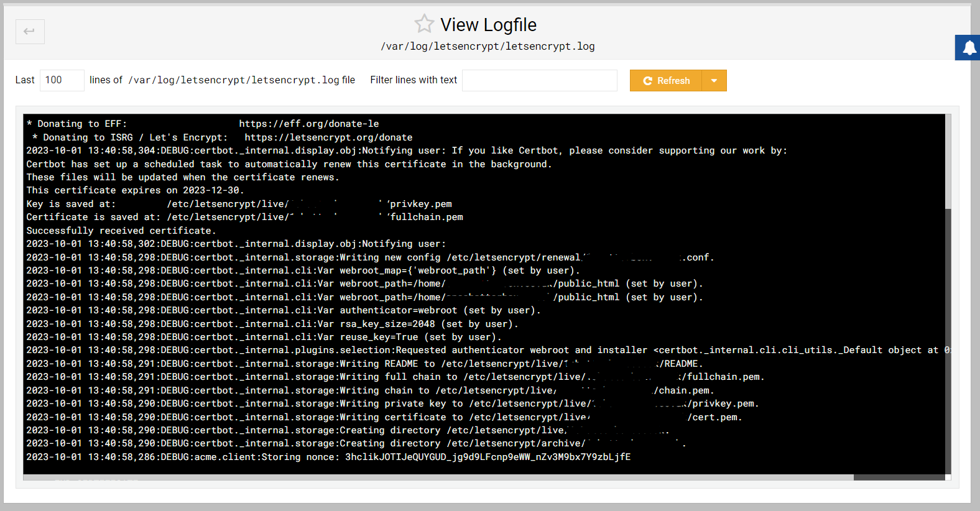Click the 'Writing README to' log line
The image size is (980, 511).
coord(364,364)
